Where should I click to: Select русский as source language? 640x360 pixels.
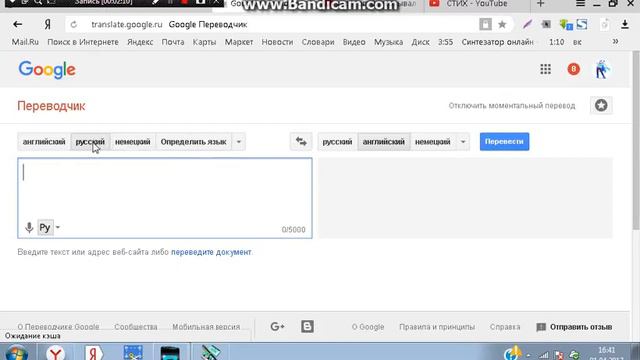[x=90, y=142]
